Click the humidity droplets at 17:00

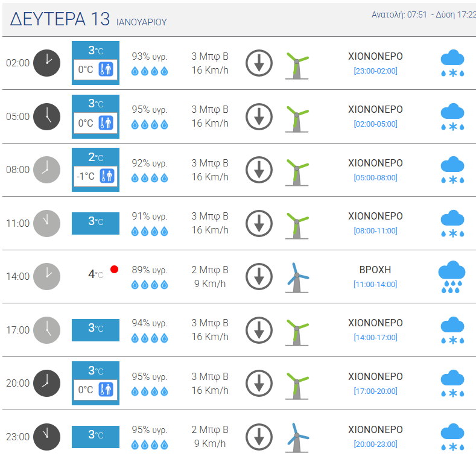coord(150,338)
